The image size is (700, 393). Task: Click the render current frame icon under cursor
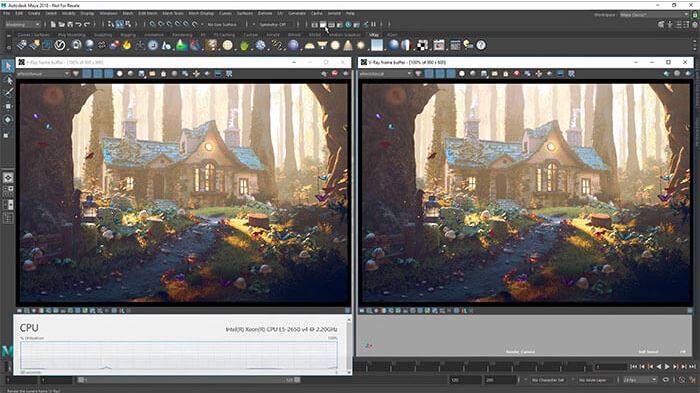(x=323, y=25)
